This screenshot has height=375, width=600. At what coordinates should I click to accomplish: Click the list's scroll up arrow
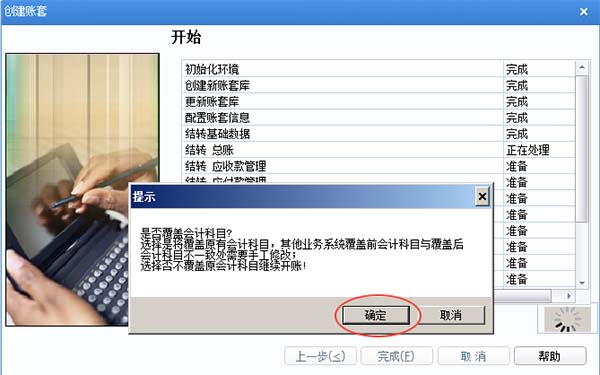click(582, 68)
